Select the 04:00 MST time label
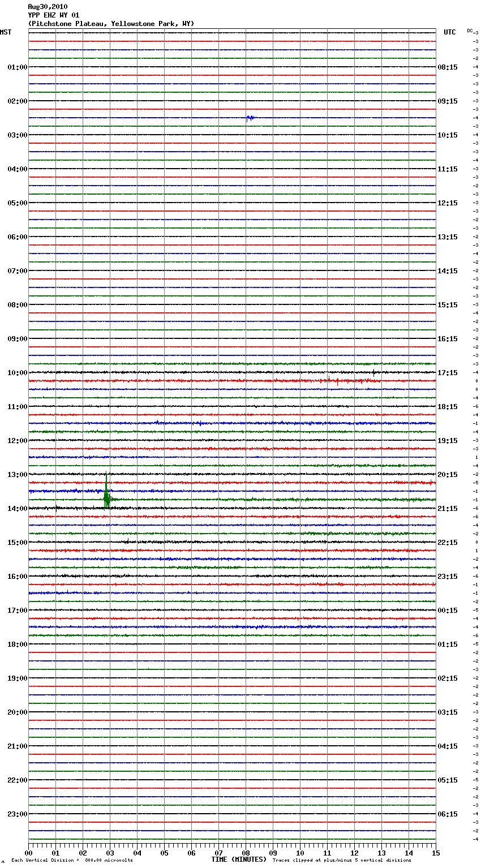 click(18, 169)
